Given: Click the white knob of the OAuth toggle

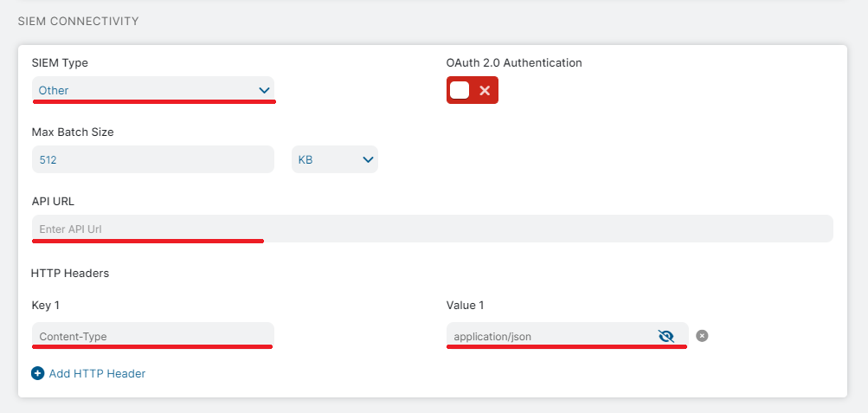Looking at the screenshot, I should pyautogui.click(x=460, y=90).
